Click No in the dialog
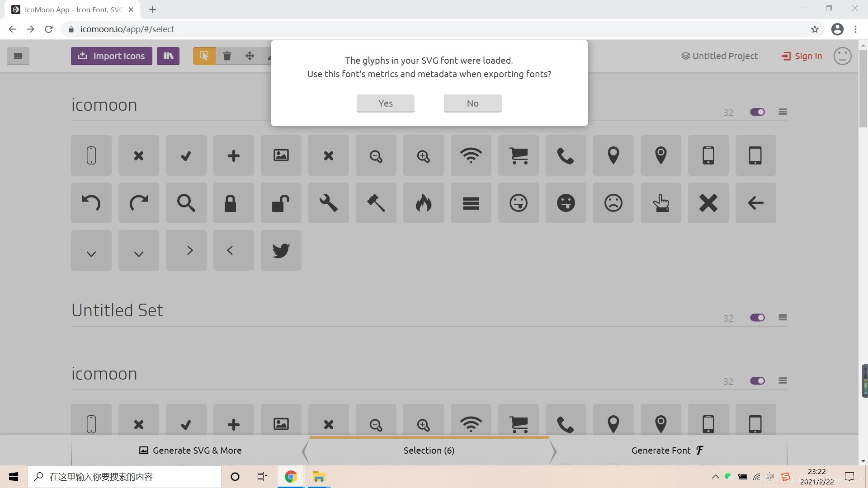Viewport: 868px width, 488px height. 472,103
